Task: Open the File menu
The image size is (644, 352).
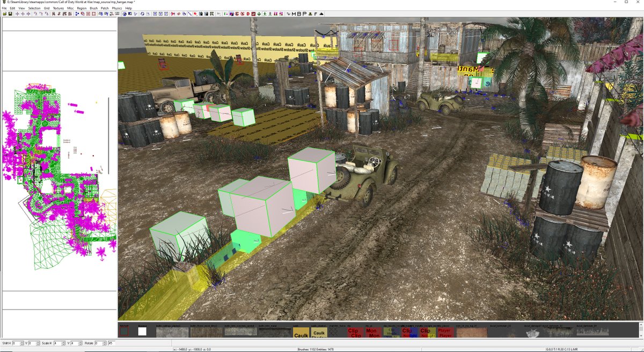Action: [4, 9]
